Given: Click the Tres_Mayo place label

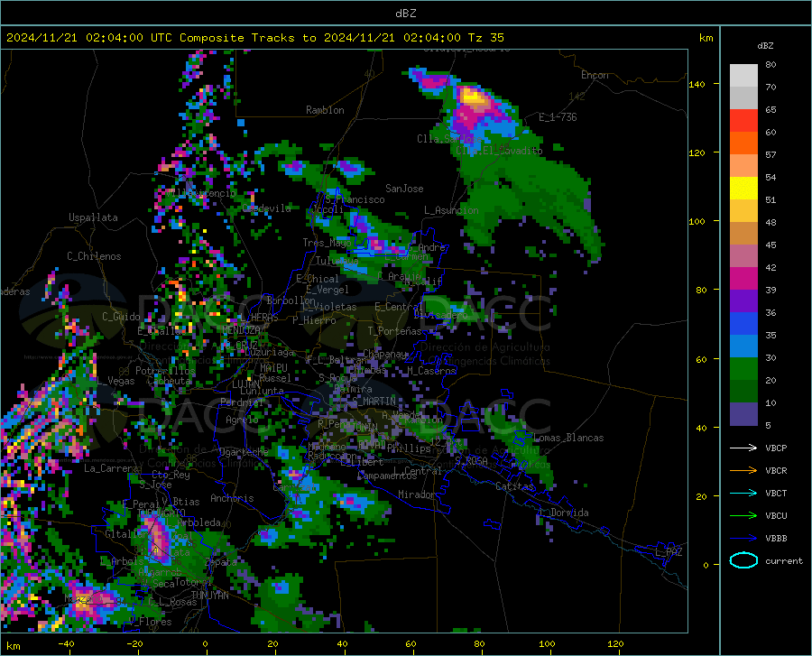Looking at the screenshot, I should [328, 243].
